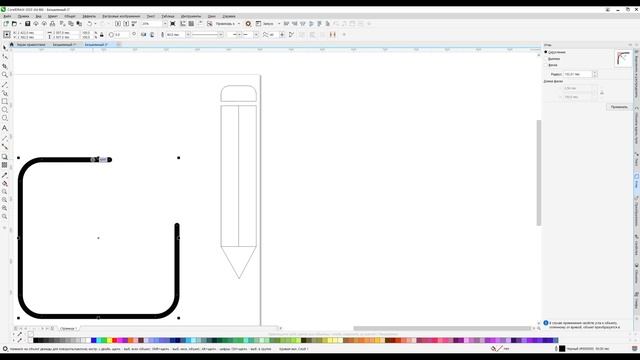Open the zoom level dropdown
640x360 pixels.
click(165, 24)
